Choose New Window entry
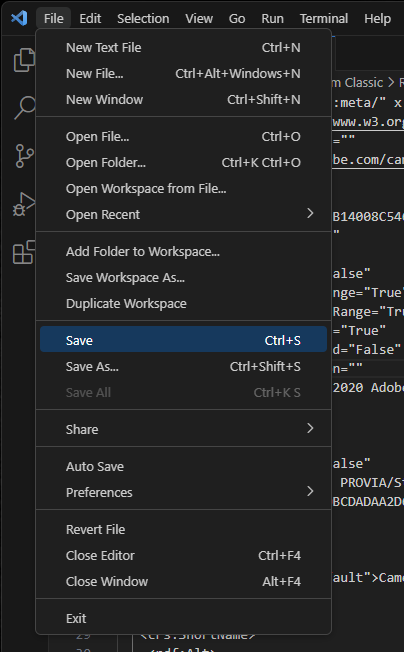This screenshot has height=652, width=404. [x=183, y=99]
